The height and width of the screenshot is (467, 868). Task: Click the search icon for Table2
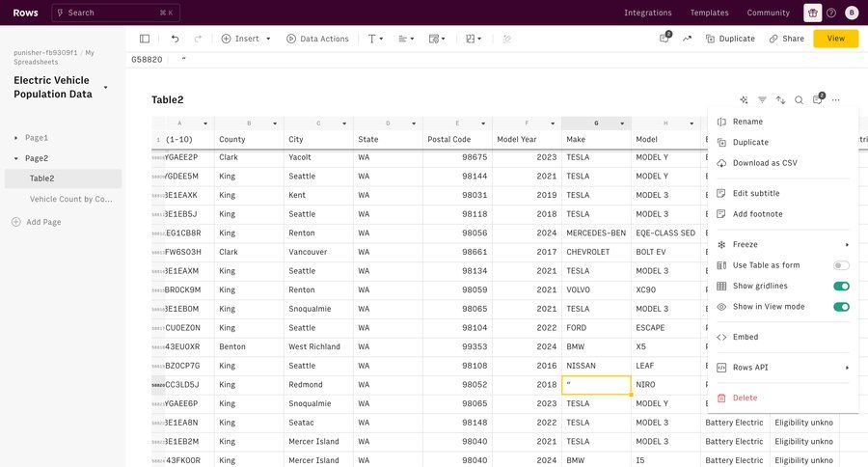pyautogui.click(x=799, y=99)
